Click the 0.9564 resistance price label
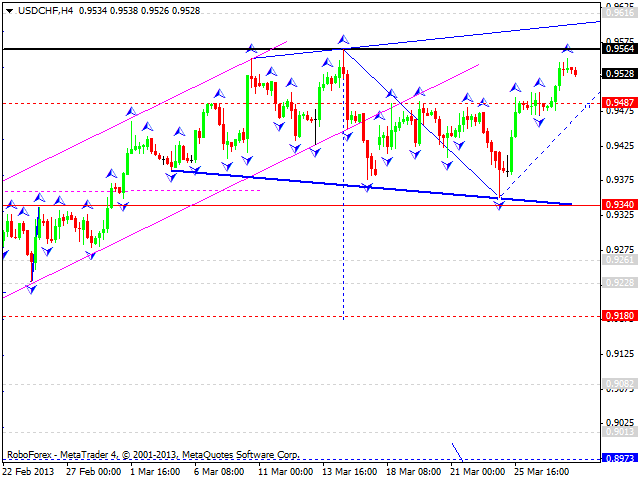This screenshot has width=640, height=480. point(617,47)
